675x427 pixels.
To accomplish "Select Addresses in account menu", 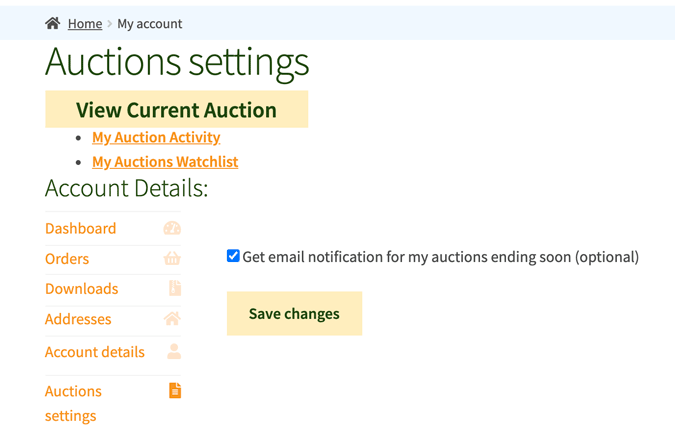I will 78,319.
